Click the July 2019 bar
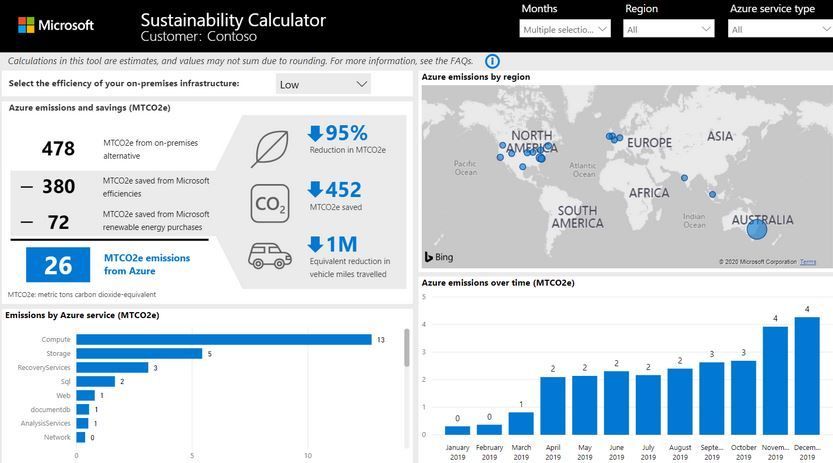The height and width of the screenshot is (463, 833). pos(648,405)
